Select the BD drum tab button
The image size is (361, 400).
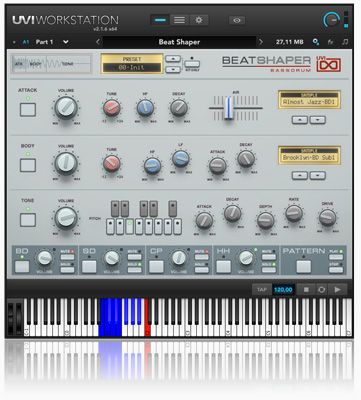point(22,266)
